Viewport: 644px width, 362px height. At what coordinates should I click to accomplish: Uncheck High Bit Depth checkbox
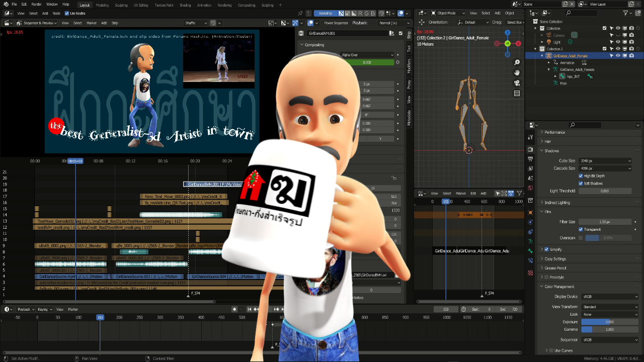coord(581,176)
